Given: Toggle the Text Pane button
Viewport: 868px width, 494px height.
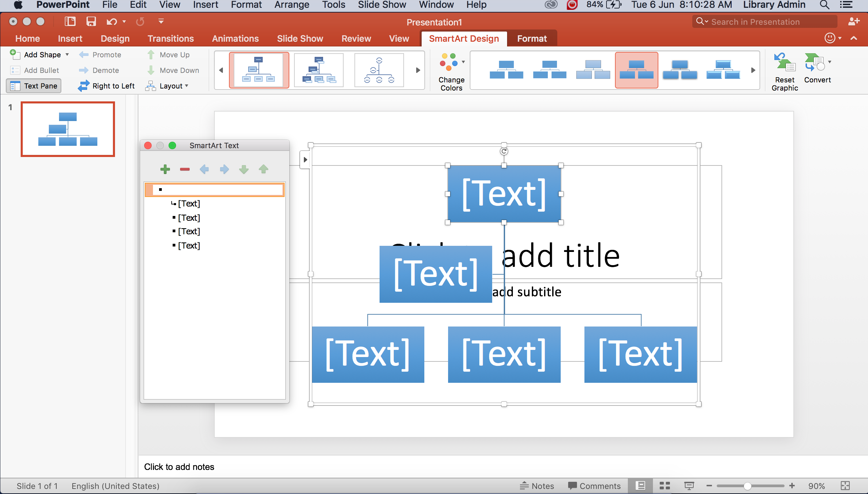Looking at the screenshot, I should point(34,86).
